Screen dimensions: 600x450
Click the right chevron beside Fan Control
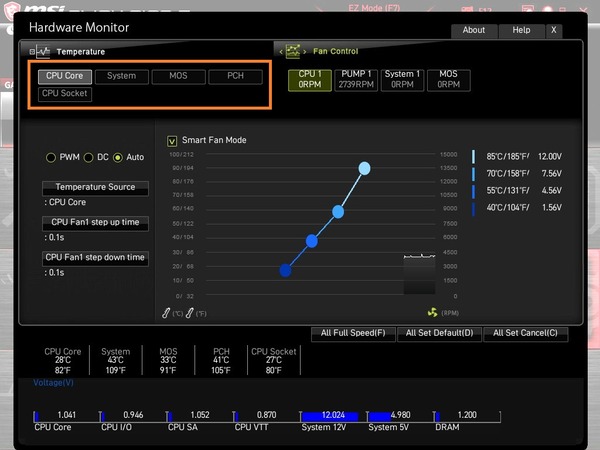305,52
